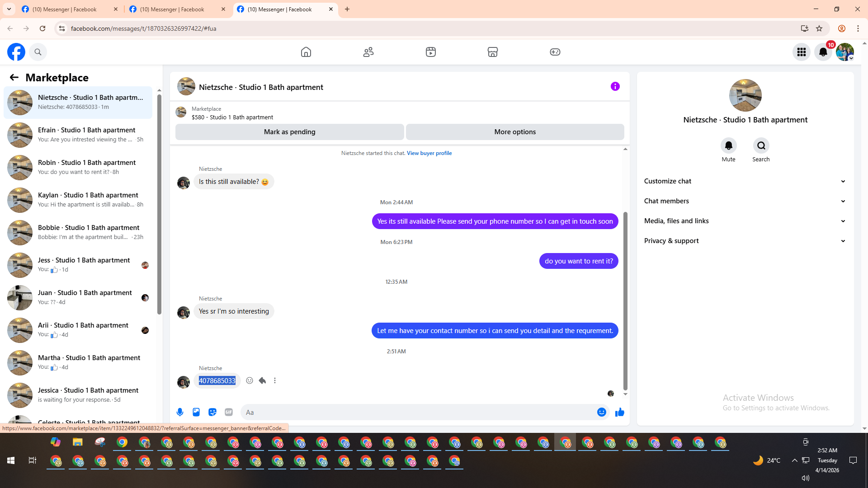Screen dimensions: 868x488
Task: Open Facebook Marketplace icon in top nav
Action: [x=493, y=52]
